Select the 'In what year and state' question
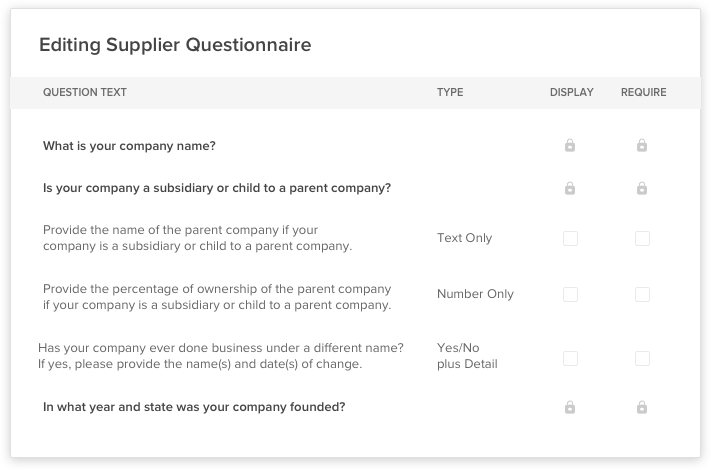 (194, 407)
